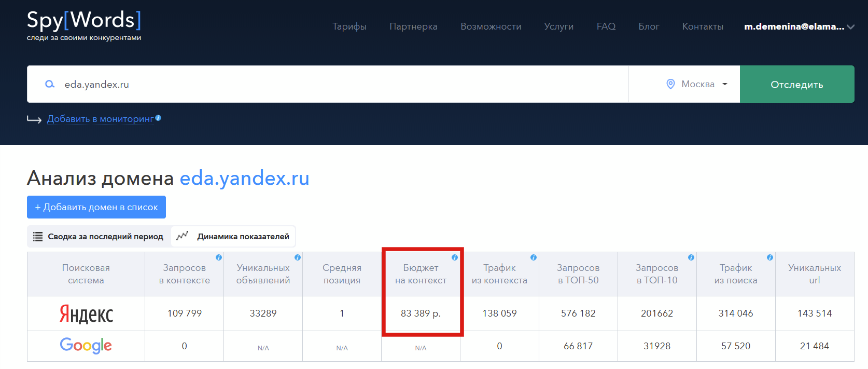Open the Партнерка menu item

(413, 26)
